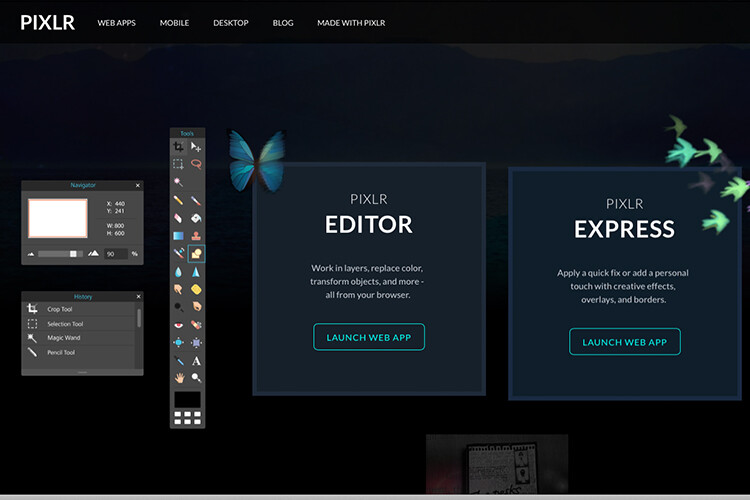Select the Crop tool in Tools panel
The image size is (750, 500).
click(178, 146)
